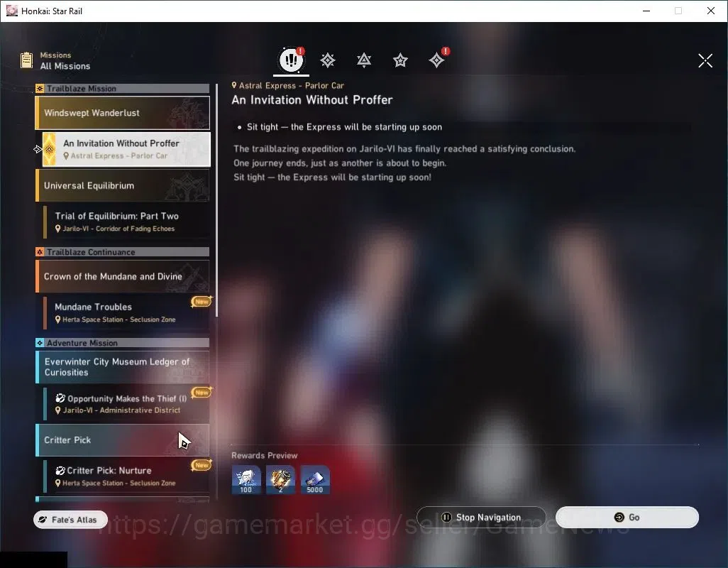Switch to Trailblaze Mission filter tab
728x568 pixels.
[x=328, y=60]
